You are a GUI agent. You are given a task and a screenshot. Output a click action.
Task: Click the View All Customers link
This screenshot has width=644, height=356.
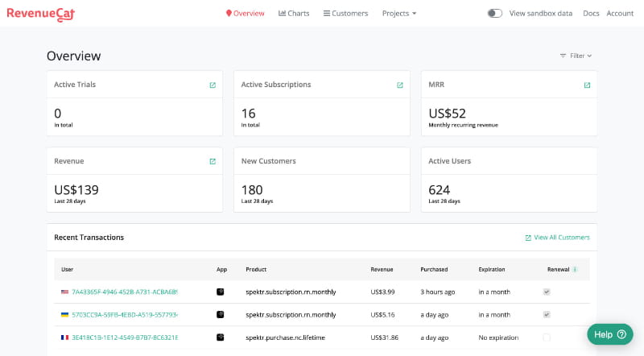[557, 238]
